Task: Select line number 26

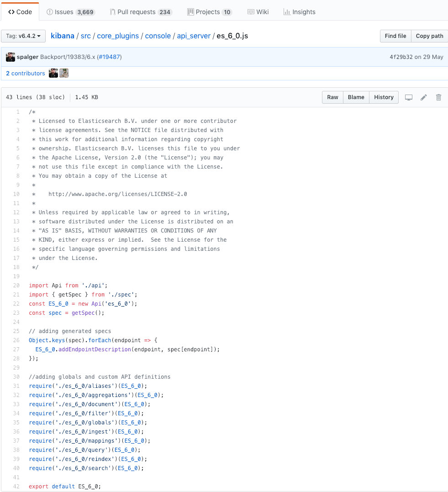Action: (x=16, y=340)
